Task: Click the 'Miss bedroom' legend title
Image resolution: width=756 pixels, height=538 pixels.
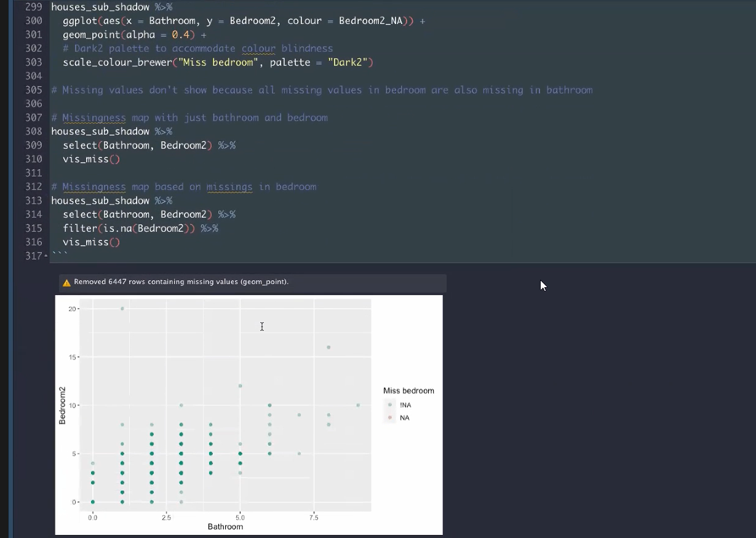Action: pos(408,390)
